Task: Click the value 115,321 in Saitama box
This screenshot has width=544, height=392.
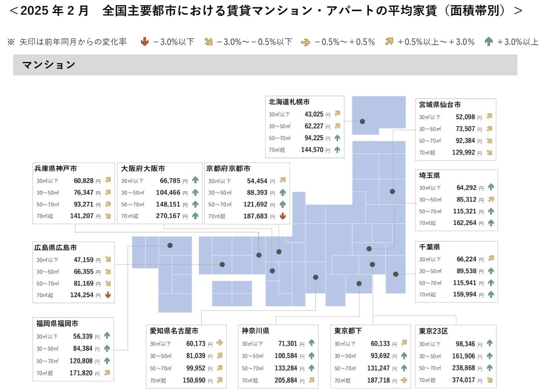Action: click(x=464, y=211)
